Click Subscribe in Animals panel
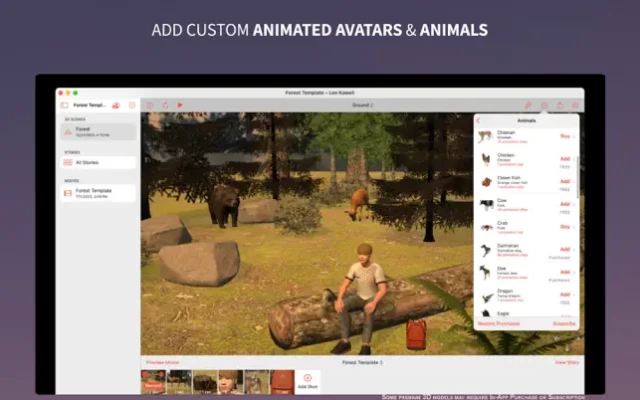 point(565,324)
